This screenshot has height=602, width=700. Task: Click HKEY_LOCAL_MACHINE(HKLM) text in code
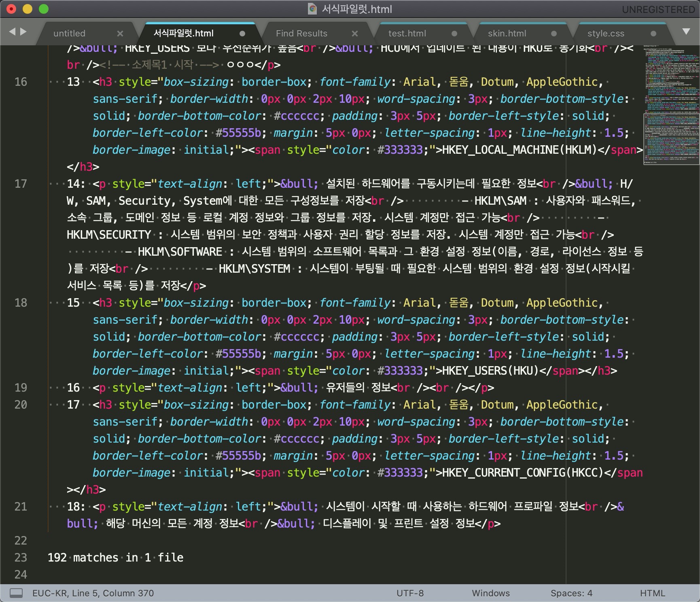[x=520, y=150]
